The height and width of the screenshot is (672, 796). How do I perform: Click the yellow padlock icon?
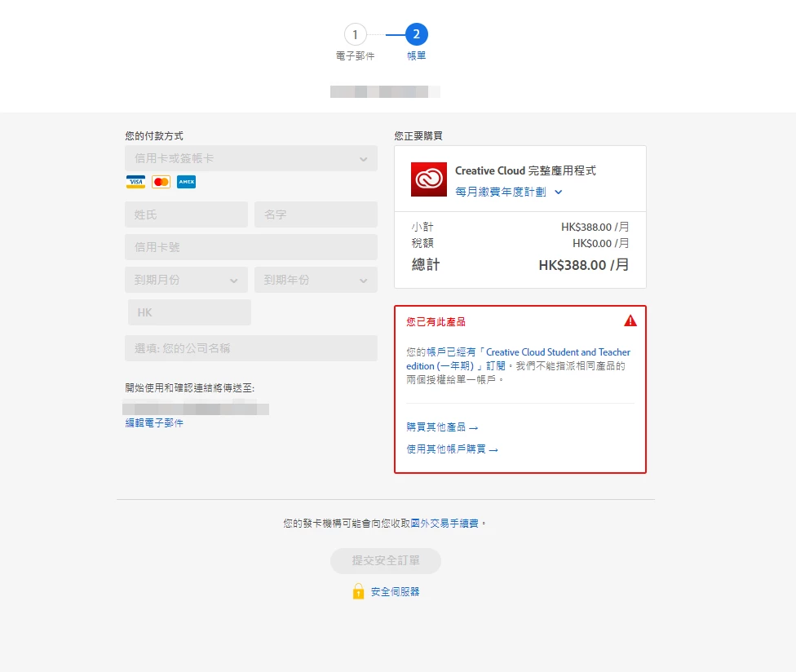[x=358, y=591]
